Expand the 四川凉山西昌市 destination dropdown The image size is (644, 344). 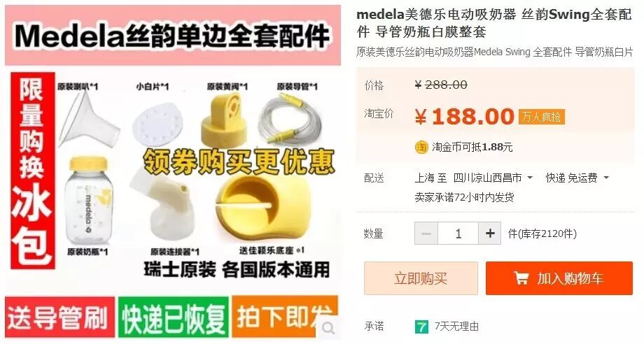(493, 178)
